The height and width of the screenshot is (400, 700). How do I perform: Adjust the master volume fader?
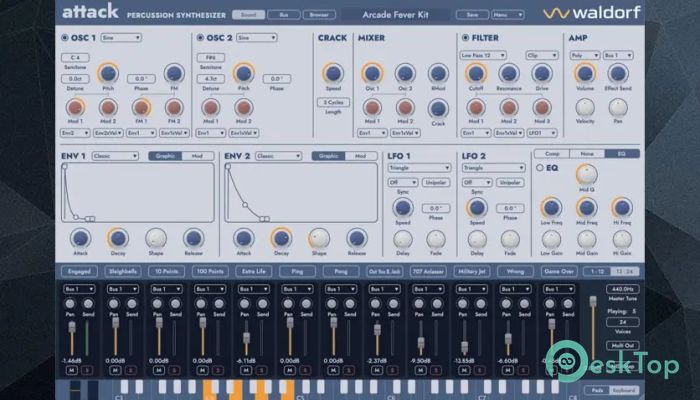(593, 301)
